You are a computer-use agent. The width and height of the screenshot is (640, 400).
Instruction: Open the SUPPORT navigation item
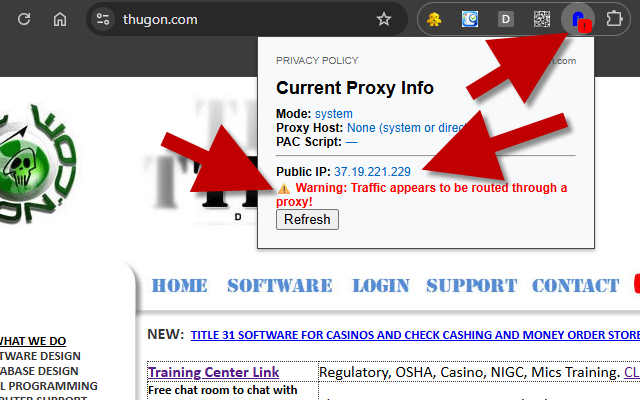click(x=472, y=286)
